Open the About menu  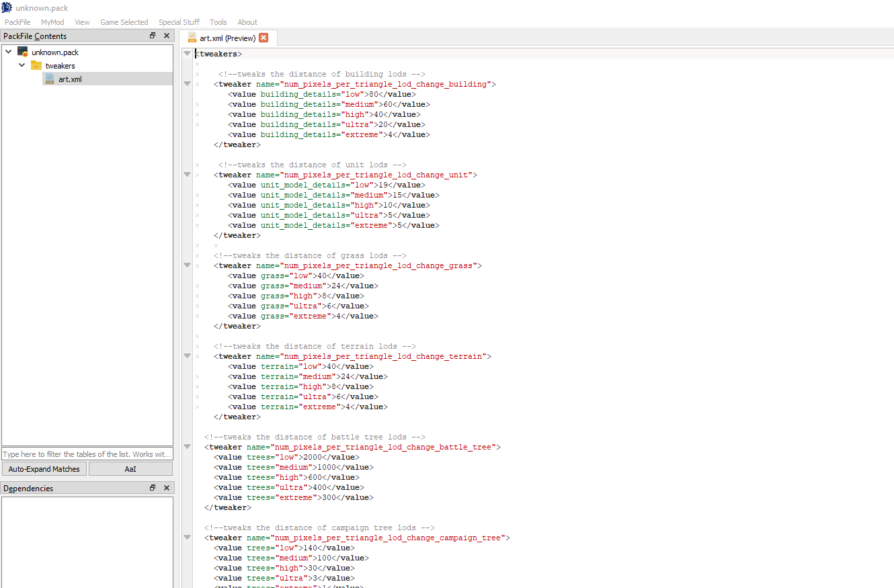[247, 22]
